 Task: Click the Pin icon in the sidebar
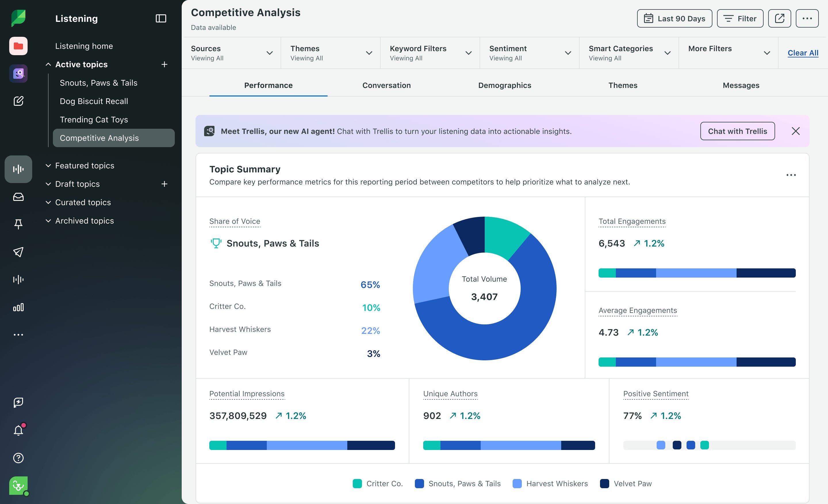[x=19, y=224]
